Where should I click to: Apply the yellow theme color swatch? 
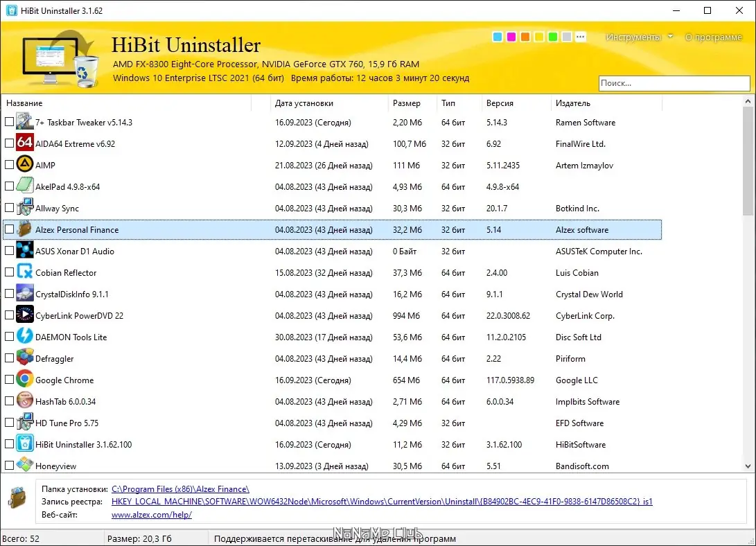pos(539,37)
